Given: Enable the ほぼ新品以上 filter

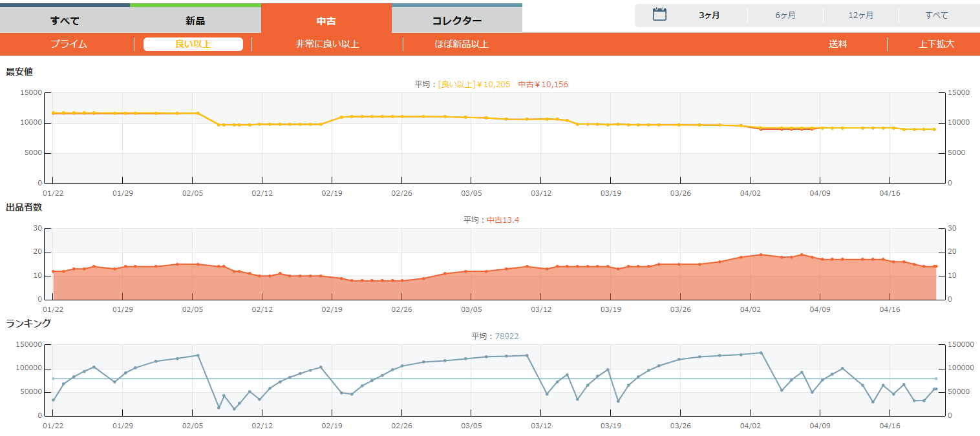Looking at the screenshot, I should pyautogui.click(x=462, y=44).
